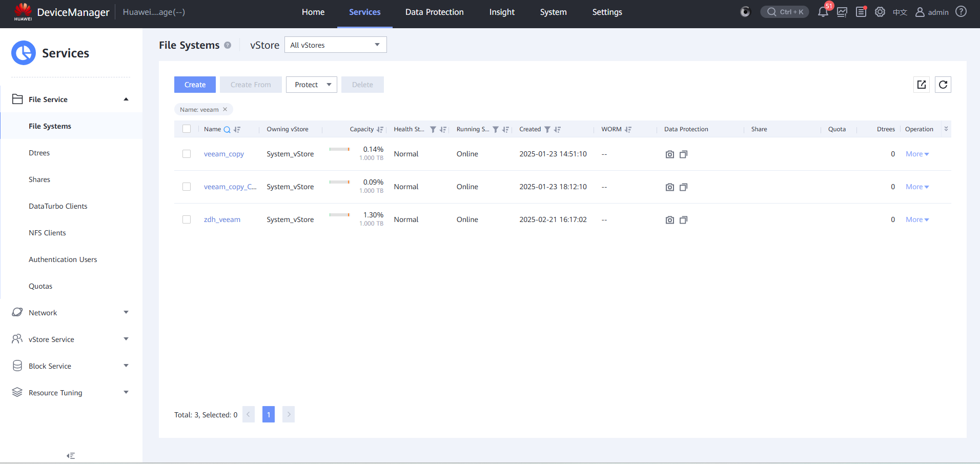Image resolution: width=980 pixels, height=464 pixels.
Task: Click the alarm bell notification icon
Action: click(823, 12)
